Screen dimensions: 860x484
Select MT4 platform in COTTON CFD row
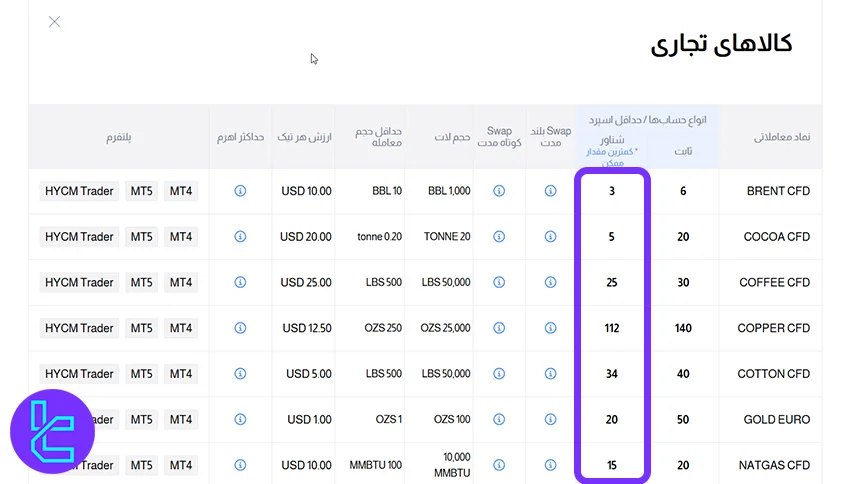[x=181, y=374]
